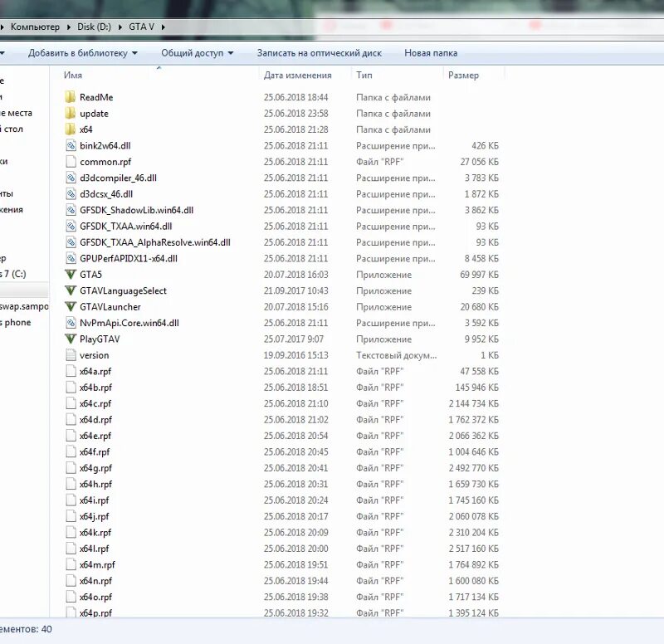This screenshot has width=664, height=644.
Task: Select the x64 folder icon
Action: pyautogui.click(x=71, y=129)
